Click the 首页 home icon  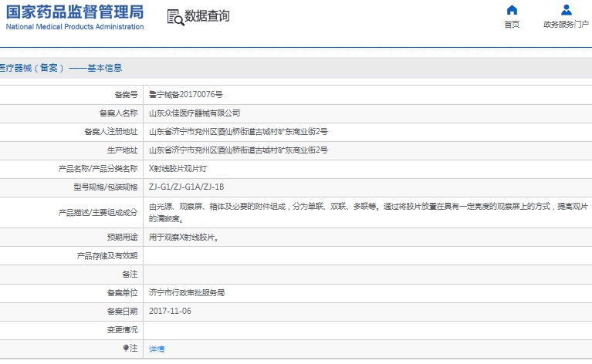pos(512,10)
